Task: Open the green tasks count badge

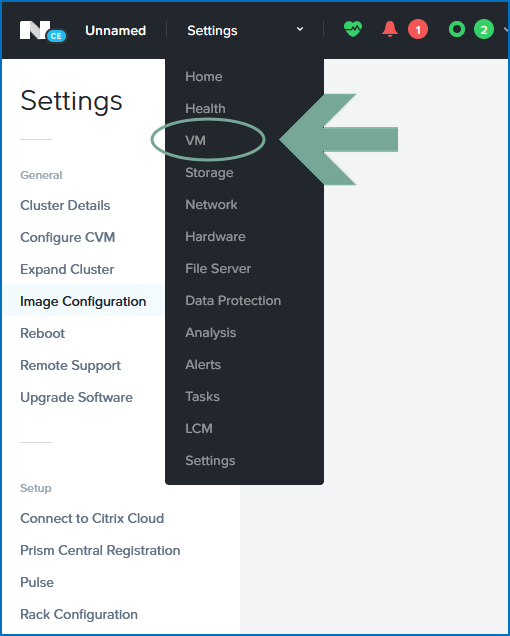Action: coord(484,30)
